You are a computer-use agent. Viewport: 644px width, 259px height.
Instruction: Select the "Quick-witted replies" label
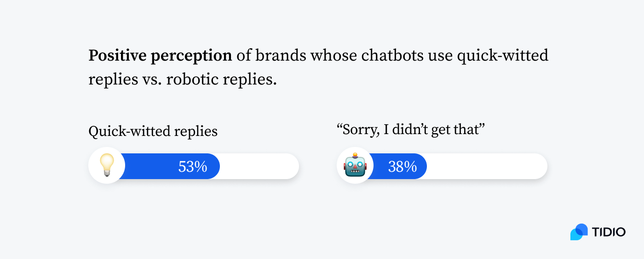coord(153,132)
